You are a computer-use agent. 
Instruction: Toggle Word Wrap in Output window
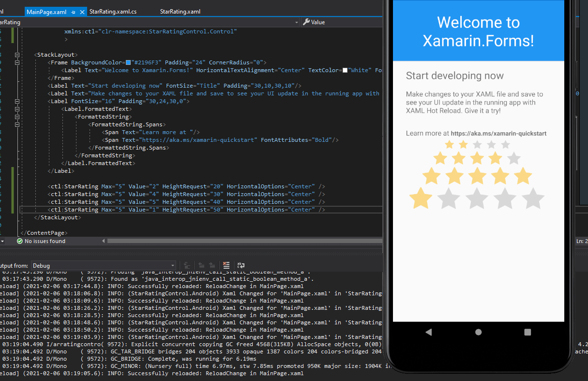(241, 265)
